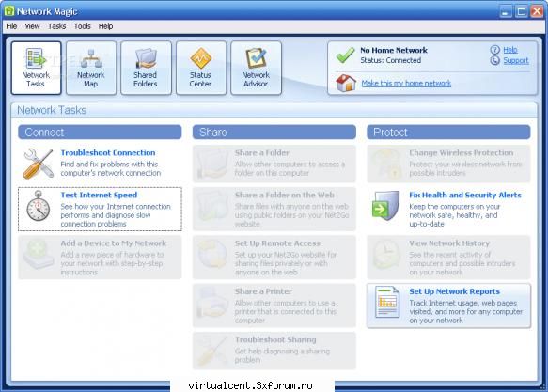Open the Status Center icon
The height and width of the screenshot is (392, 548).
(x=201, y=68)
